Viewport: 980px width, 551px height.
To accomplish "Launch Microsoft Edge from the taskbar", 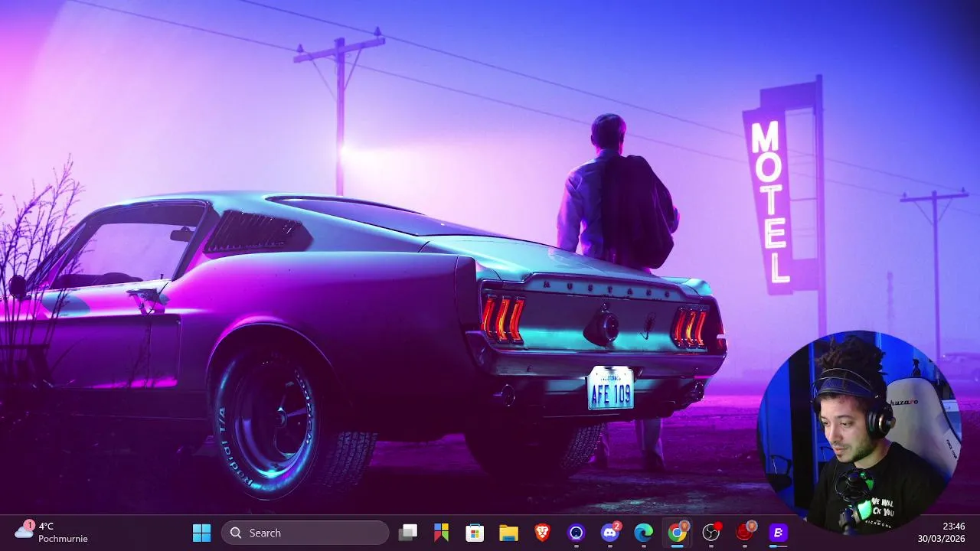I will pos(644,533).
